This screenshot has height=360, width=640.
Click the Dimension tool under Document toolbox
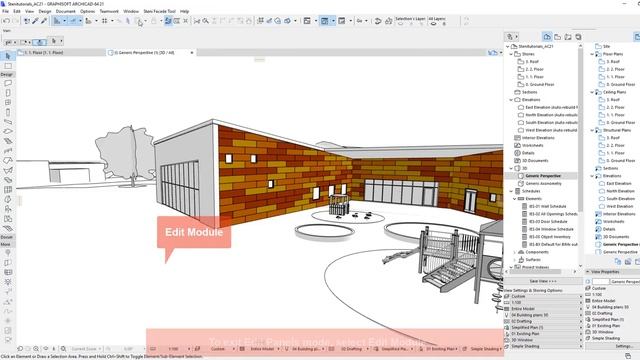click(8, 291)
